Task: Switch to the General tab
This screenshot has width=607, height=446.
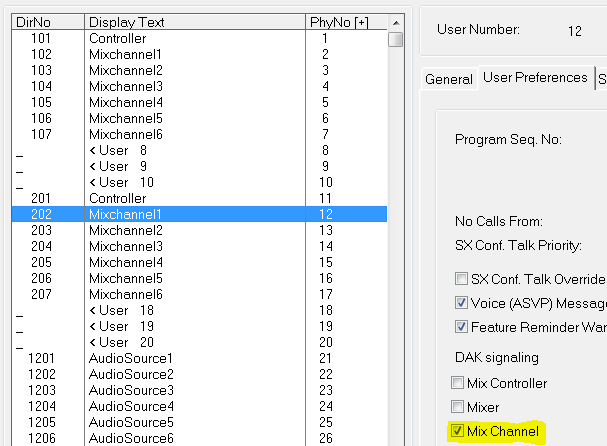Action: [448, 79]
